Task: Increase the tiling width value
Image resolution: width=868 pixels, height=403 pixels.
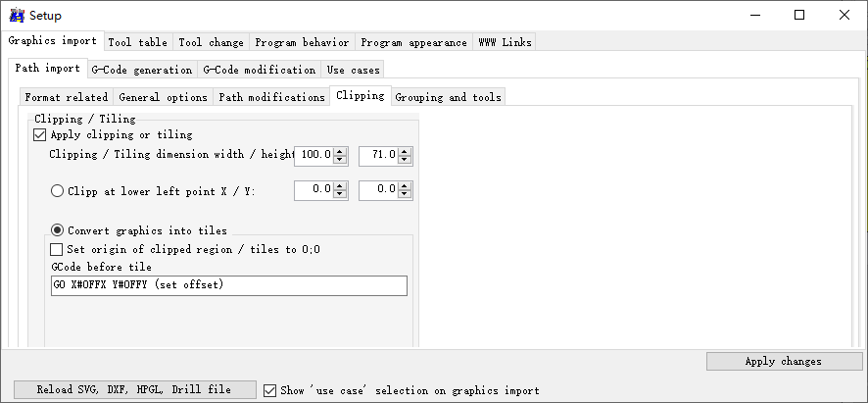Action: tap(340, 151)
